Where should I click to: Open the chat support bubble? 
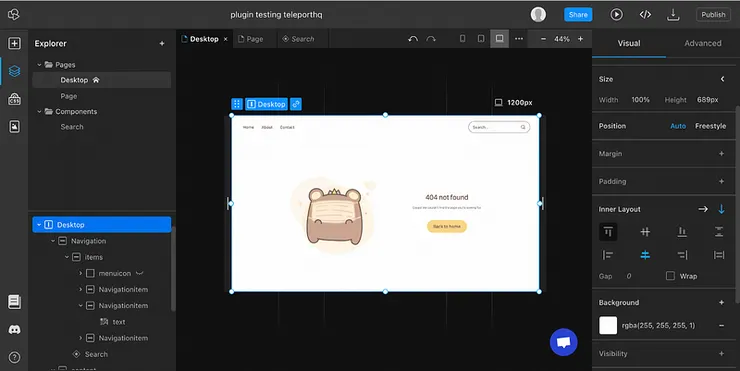[563, 342]
